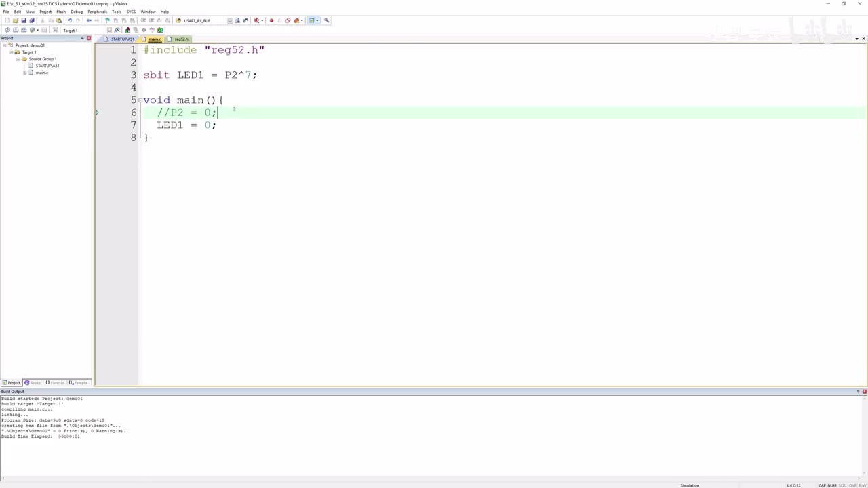868x488 pixels.
Task: Click the green Pack Installer icon
Action: (160, 30)
